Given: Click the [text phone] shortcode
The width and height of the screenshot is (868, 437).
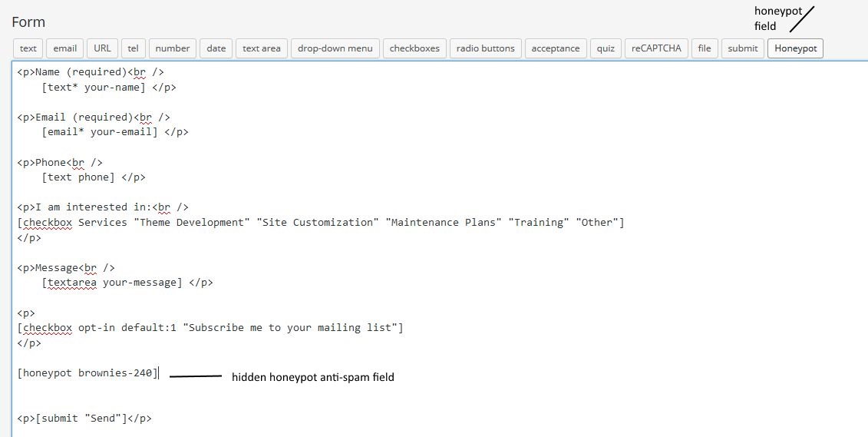Looking at the screenshot, I should pyautogui.click(x=78, y=177).
